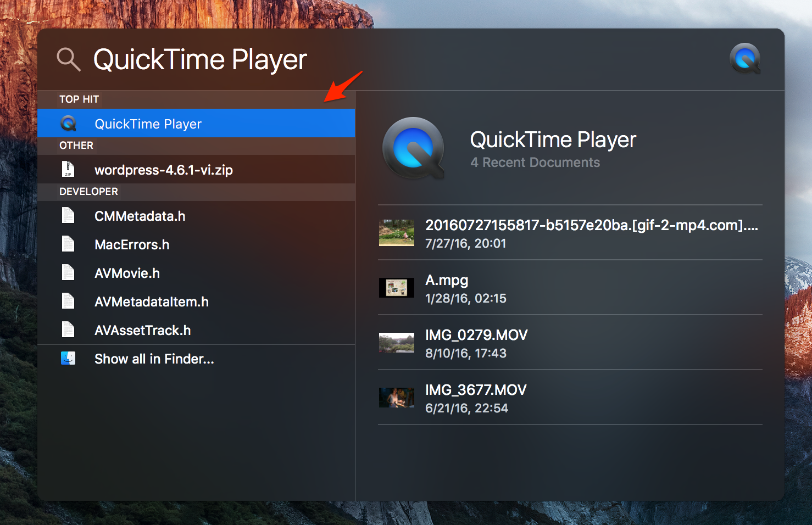Click the document icon beside AVMovie.h

[x=68, y=272]
